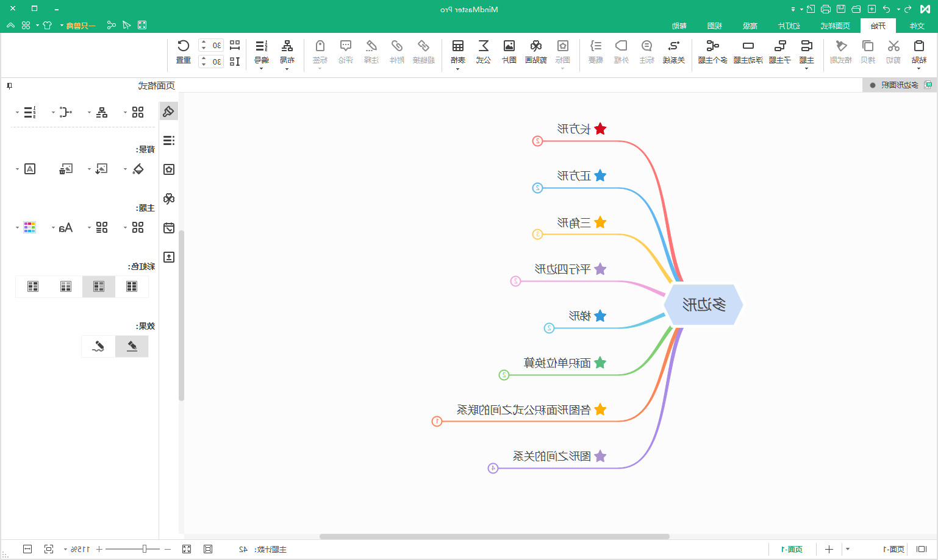The width and height of the screenshot is (938, 560).
Task: Click the 剪切 (Cut) scissors icon
Action: coord(893,46)
